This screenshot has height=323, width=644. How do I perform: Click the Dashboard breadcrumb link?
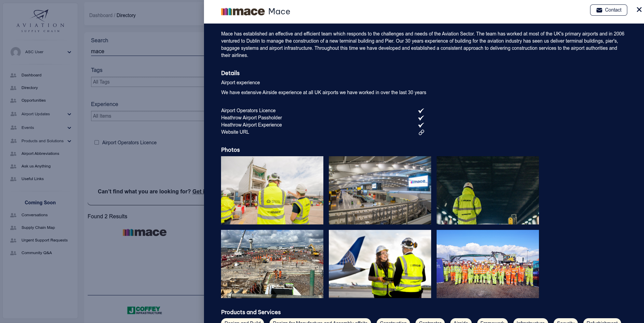click(x=101, y=15)
